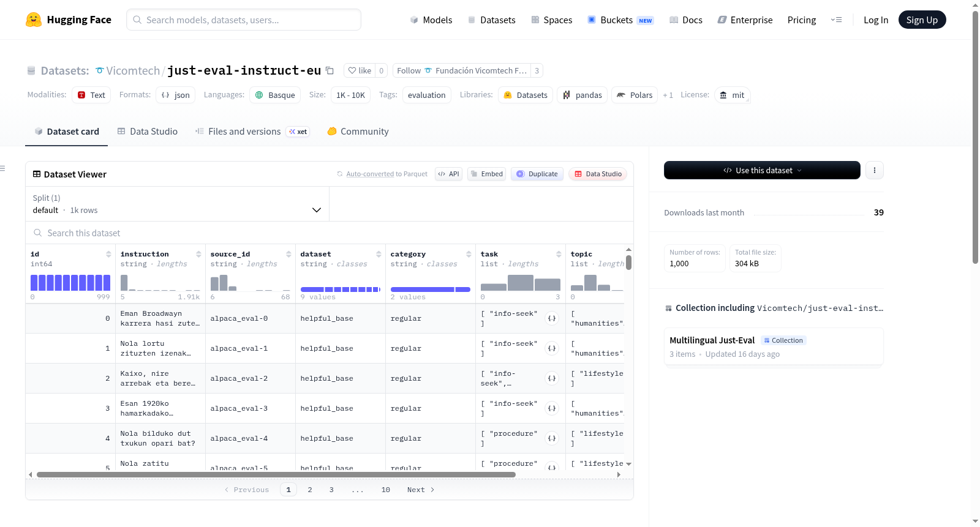Viewport: 980px width, 527px height.
Task: Click the table's horizontal scrollbar
Action: [x=276, y=474]
